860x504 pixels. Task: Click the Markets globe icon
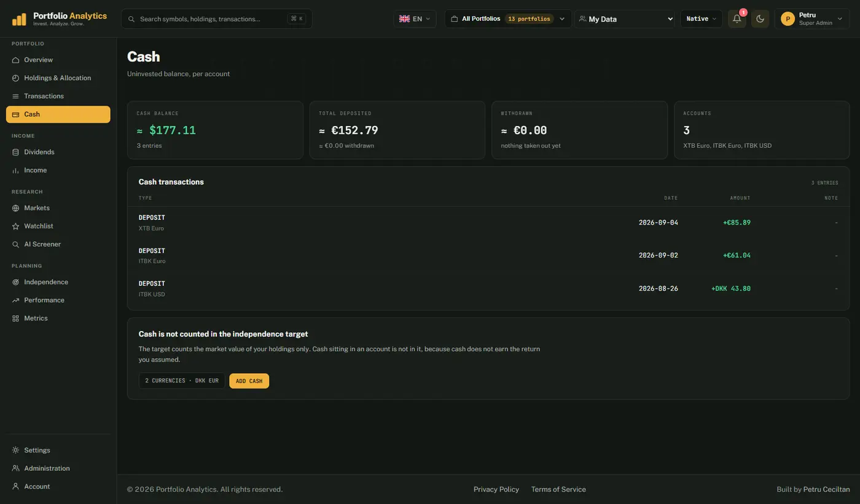pyautogui.click(x=16, y=208)
